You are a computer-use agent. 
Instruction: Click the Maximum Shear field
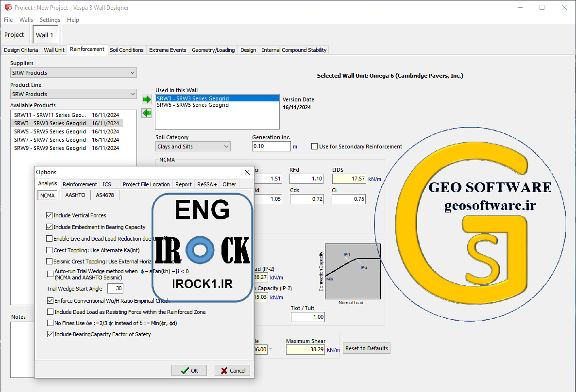pos(305,349)
